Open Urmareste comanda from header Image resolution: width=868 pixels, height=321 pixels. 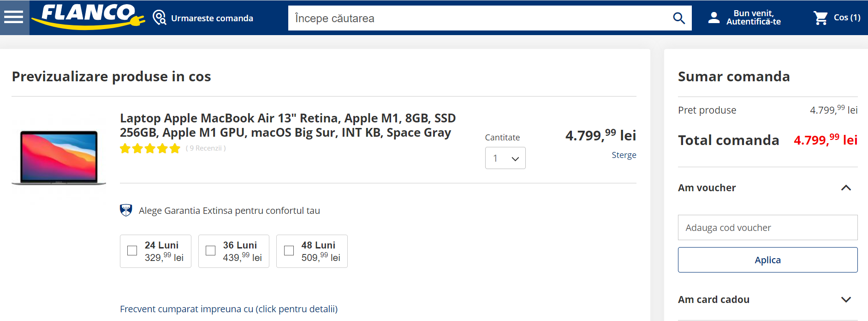tap(212, 18)
